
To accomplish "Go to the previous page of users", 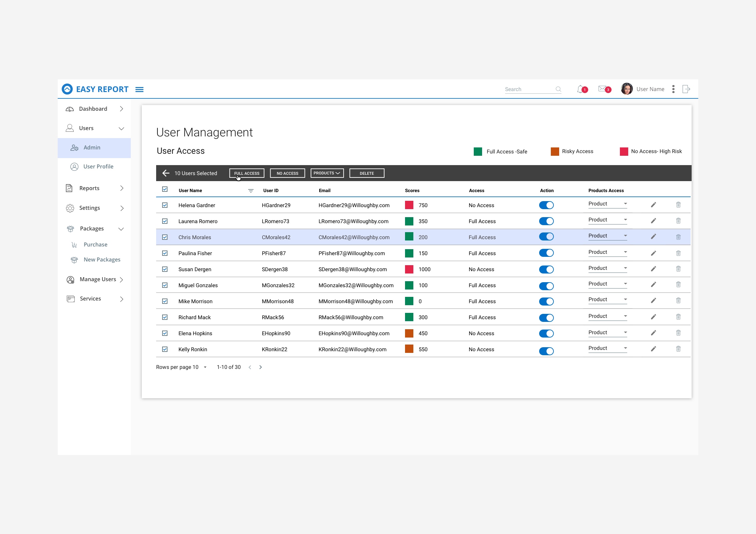I will coord(250,367).
